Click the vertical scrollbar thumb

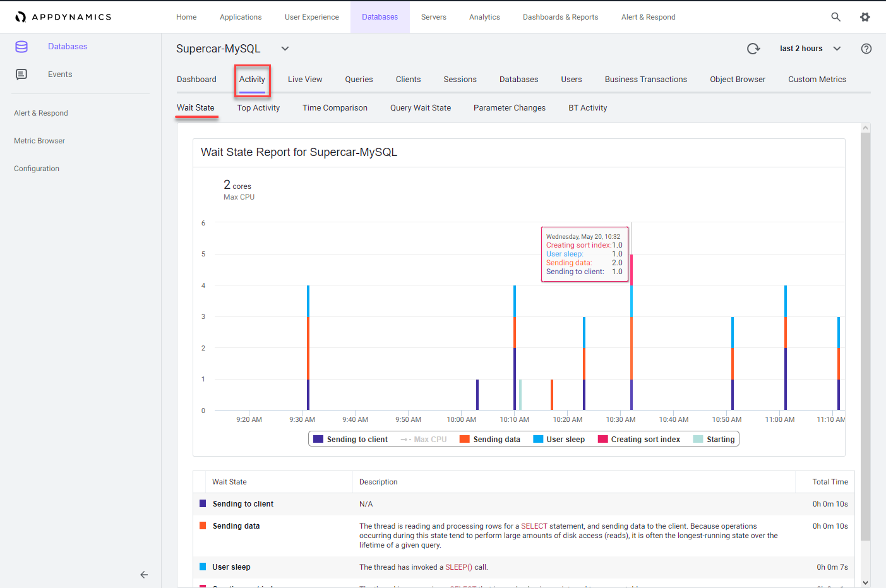pyautogui.click(x=865, y=336)
